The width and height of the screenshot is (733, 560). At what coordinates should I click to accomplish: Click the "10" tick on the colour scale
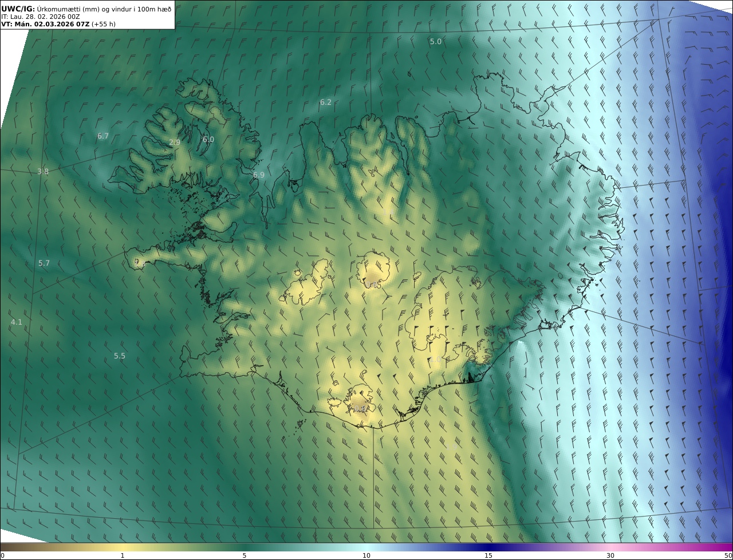(x=366, y=555)
